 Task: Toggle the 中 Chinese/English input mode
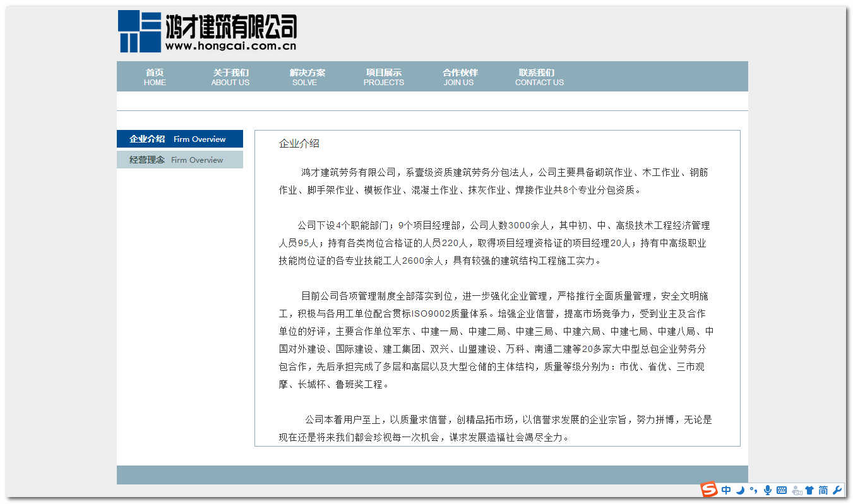726,490
